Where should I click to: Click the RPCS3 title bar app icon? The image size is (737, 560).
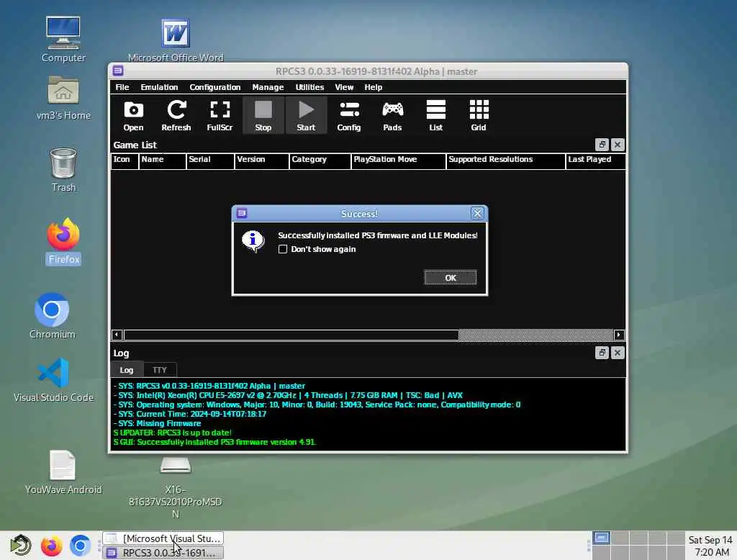click(118, 71)
